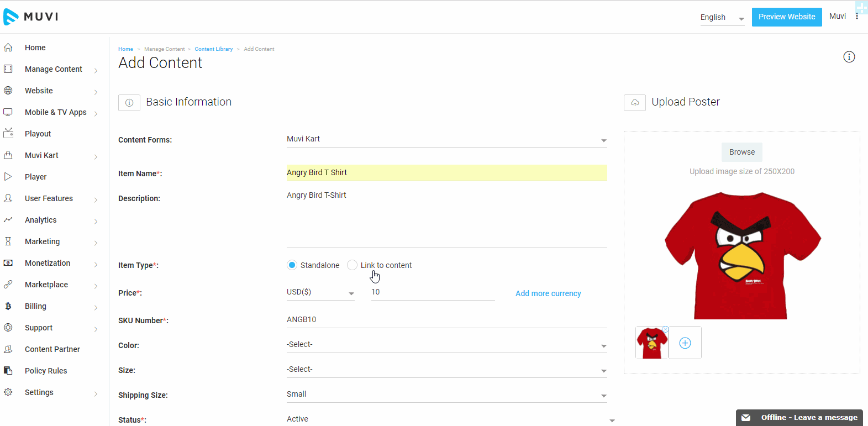Image resolution: width=868 pixels, height=426 pixels.
Task: Click the Billing bitcoin icon
Action: 8,306
